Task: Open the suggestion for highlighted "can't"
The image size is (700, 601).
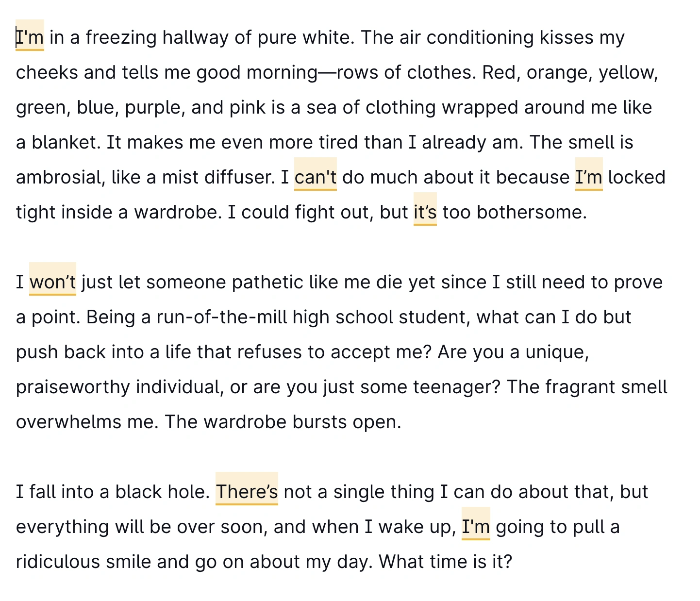Action: (315, 177)
